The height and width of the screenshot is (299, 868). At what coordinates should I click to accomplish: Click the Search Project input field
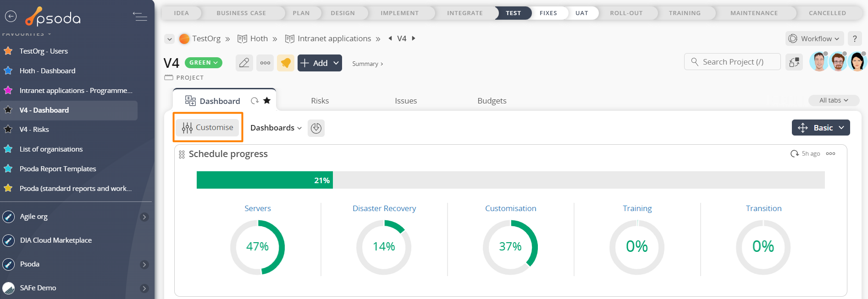732,62
